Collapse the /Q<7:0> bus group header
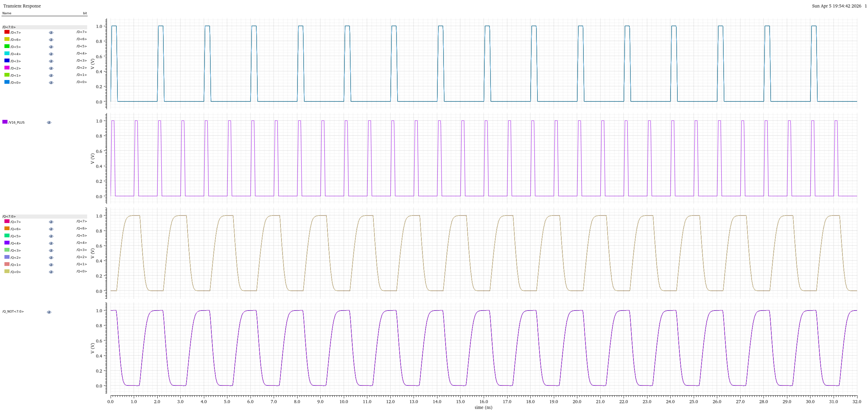Screen dimensions: 868x412 pyautogui.click(x=44, y=217)
